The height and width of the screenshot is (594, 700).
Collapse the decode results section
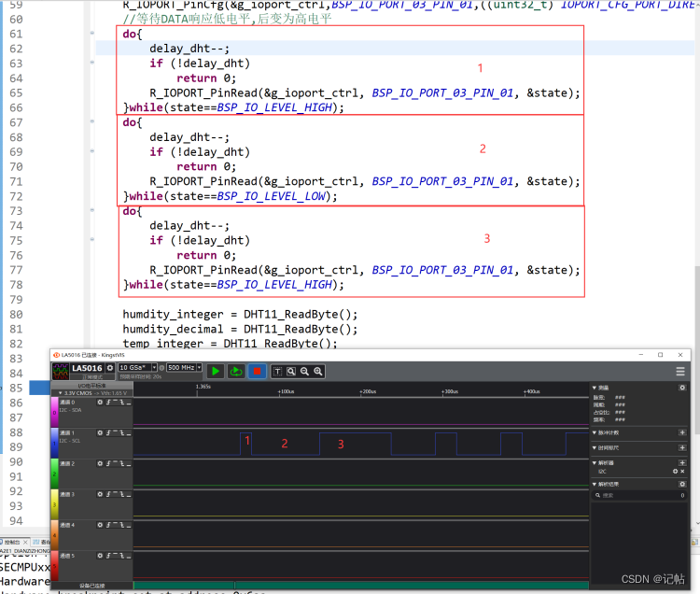(595, 484)
